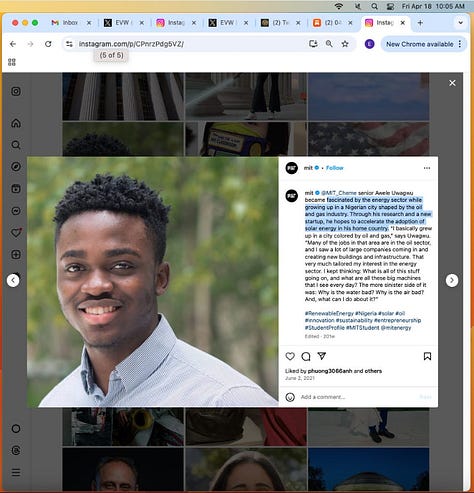Open macOS Wi-Fi menu
Screen dimensions: 474x493
click(339, 6)
